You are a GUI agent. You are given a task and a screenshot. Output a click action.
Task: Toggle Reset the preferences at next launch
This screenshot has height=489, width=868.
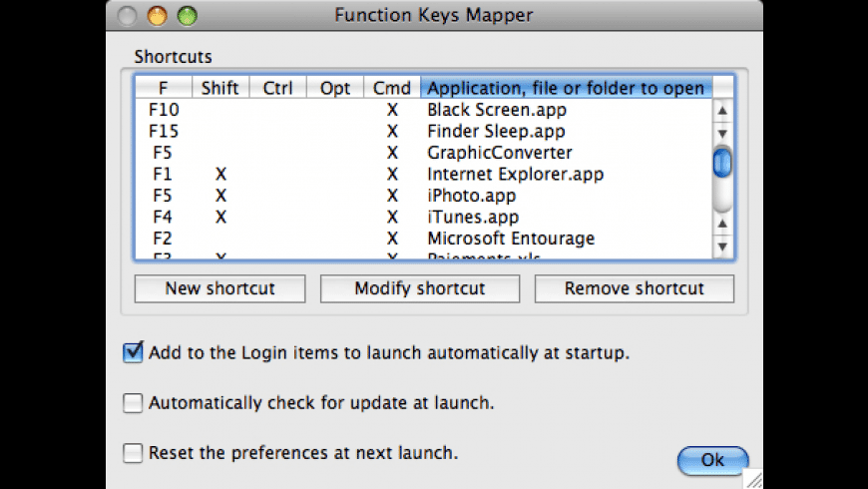click(133, 453)
